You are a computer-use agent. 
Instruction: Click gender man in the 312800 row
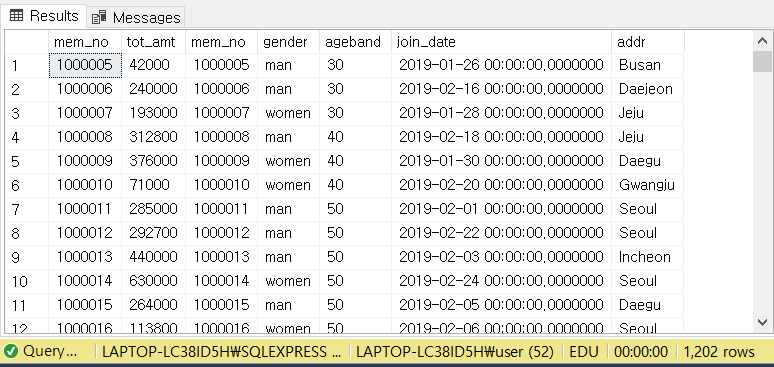point(288,137)
